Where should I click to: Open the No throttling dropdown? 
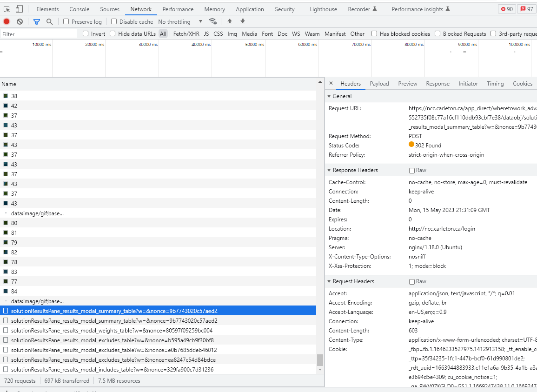(x=180, y=21)
